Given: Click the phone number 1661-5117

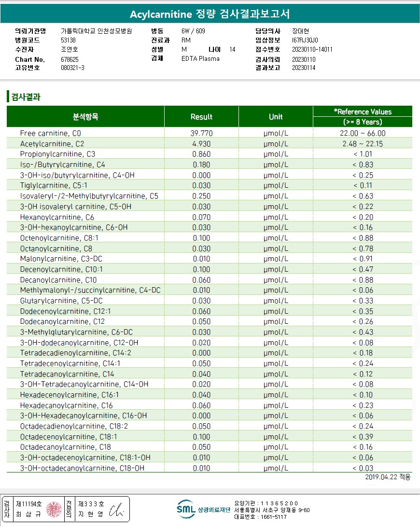Looking at the screenshot, I should 273,517.
